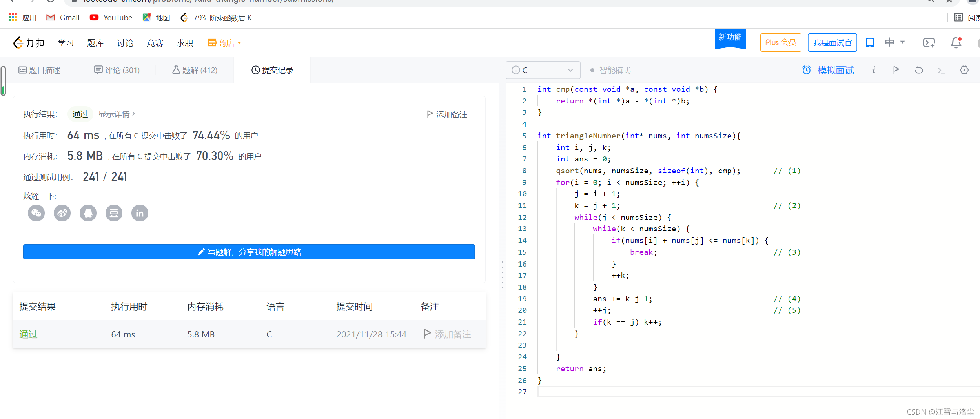Click the 241 / 241 test cases text
Screen dimensions: 980x419
(x=105, y=177)
